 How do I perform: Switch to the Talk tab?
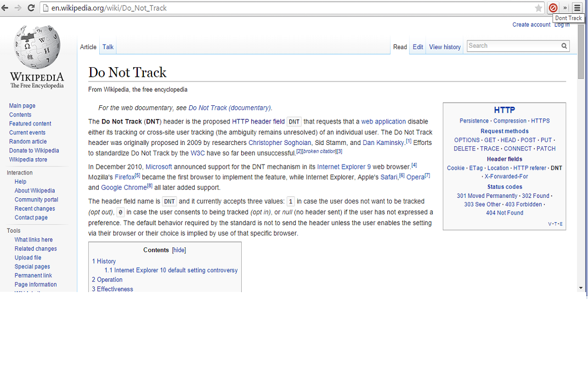tap(107, 46)
